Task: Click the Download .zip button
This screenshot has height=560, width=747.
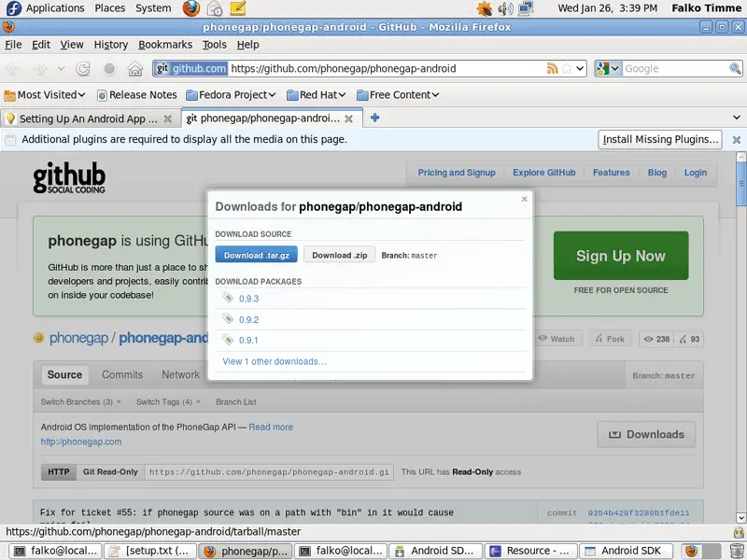Action: tap(340, 255)
